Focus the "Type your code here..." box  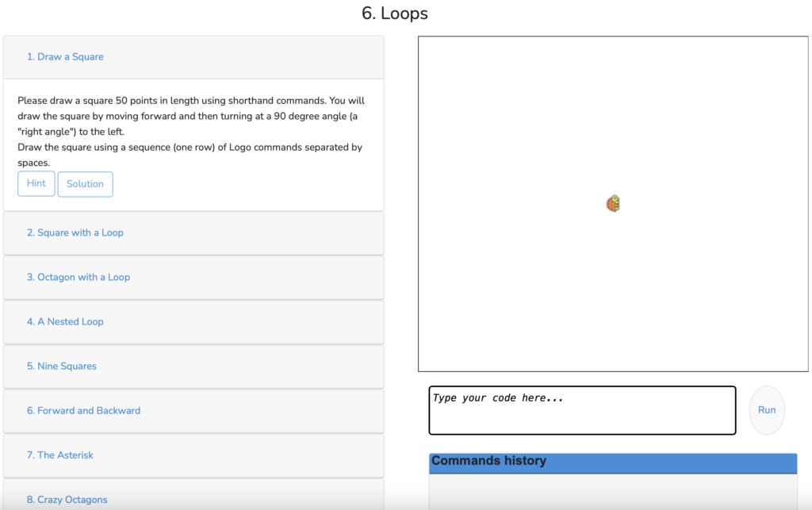[582, 410]
